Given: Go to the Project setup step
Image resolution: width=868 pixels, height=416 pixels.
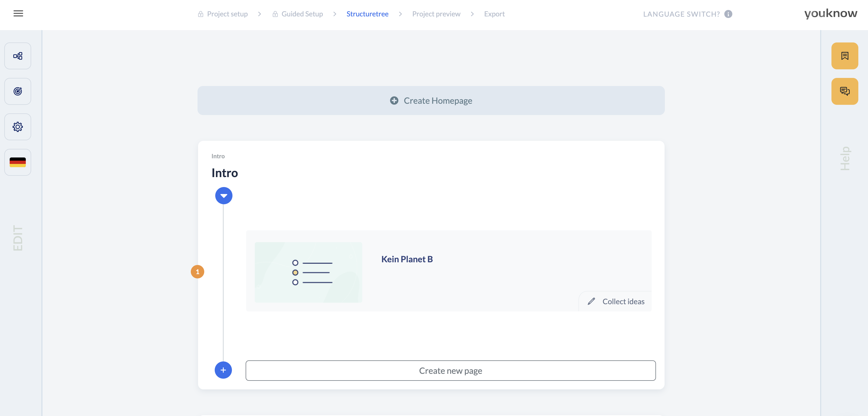Looking at the screenshot, I should (x=227, y=14).
